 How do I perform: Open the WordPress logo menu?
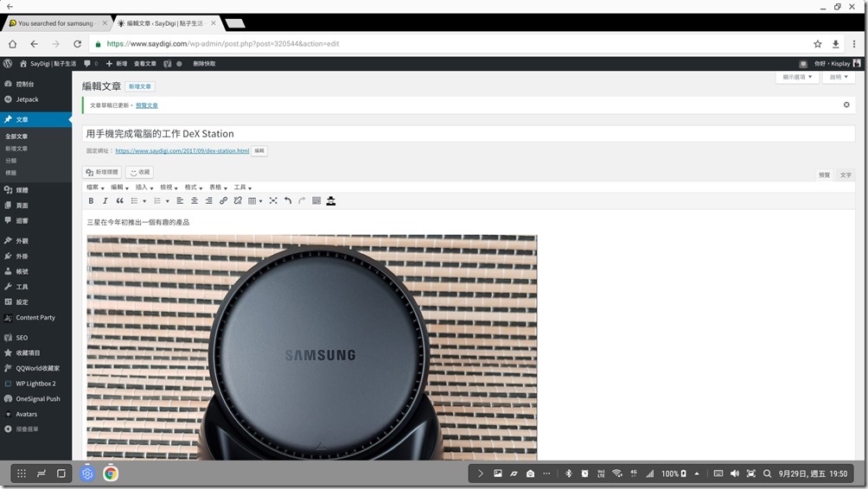pos(8,64)
